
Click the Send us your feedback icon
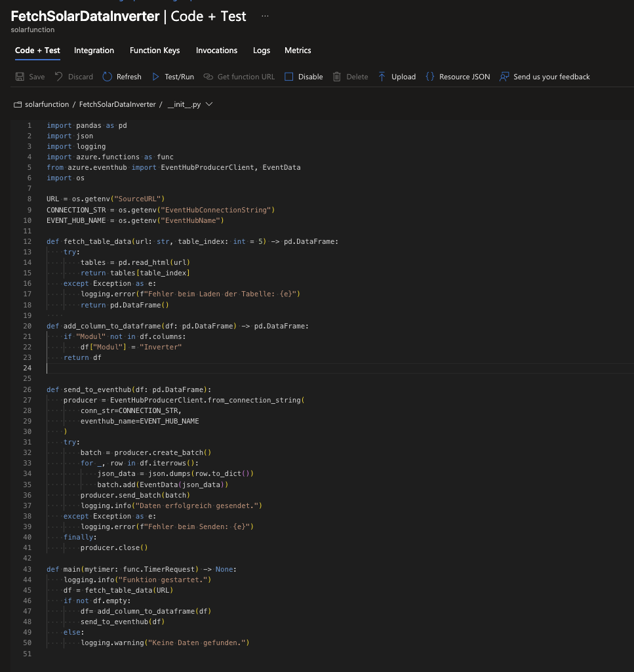pos(504,77)
